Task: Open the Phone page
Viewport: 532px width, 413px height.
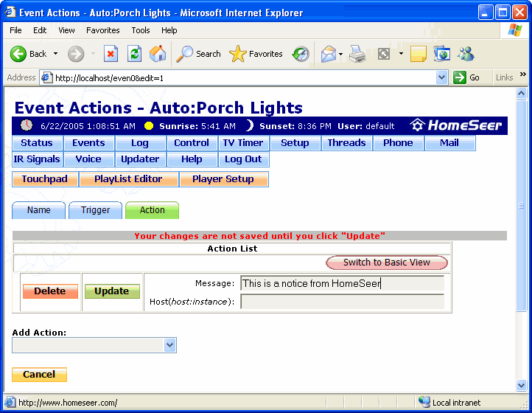Action: click(x=399, y=143)
